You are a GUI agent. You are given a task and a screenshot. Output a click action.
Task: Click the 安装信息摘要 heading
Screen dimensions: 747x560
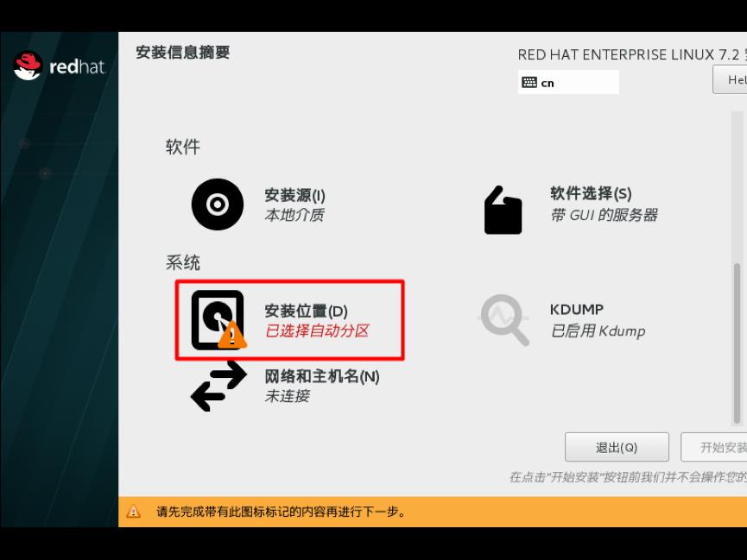coord(183,52)
